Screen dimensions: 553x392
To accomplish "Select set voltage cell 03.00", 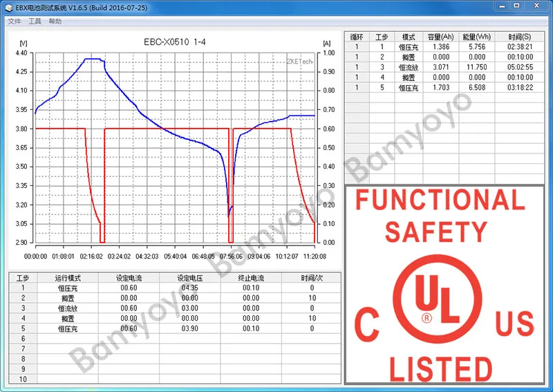I will click(x=189, y=308).
